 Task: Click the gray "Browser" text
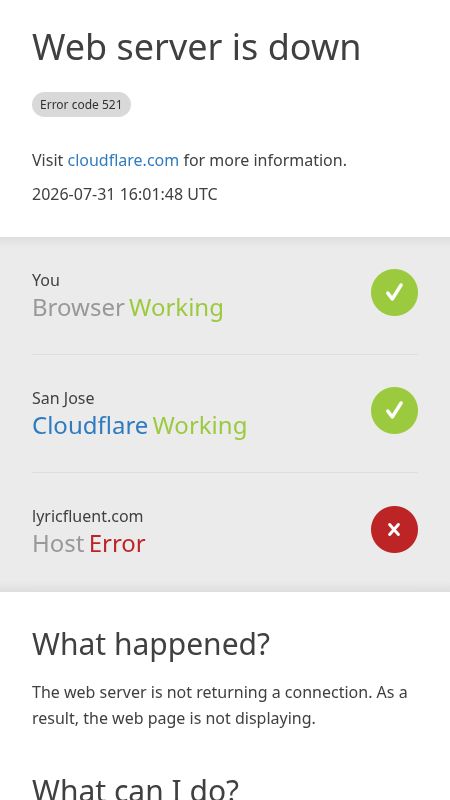pos(78,308)
